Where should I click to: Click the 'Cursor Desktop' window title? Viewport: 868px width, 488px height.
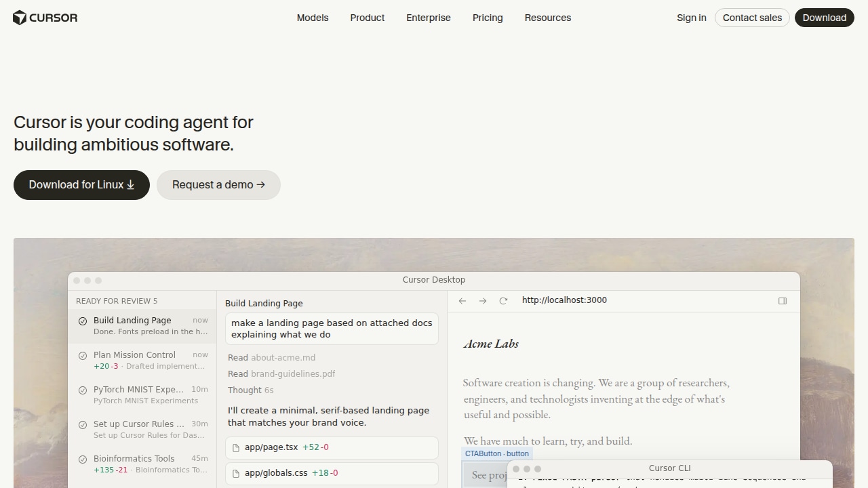click(434, 280)
